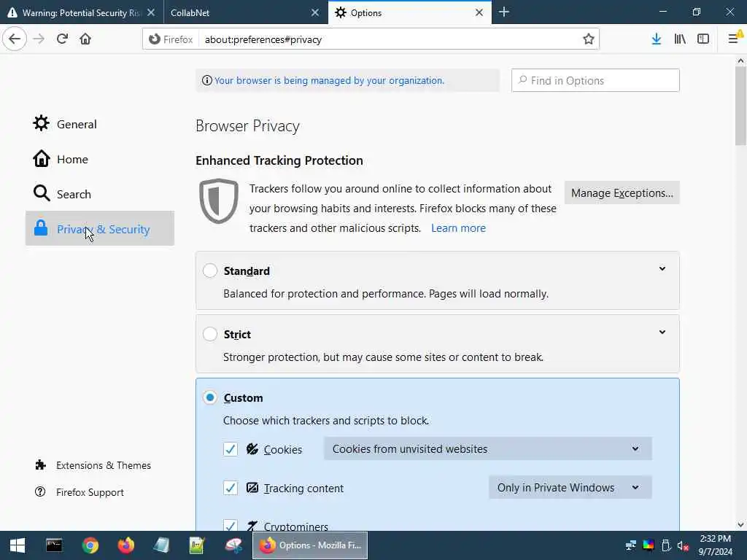Open the Windows Start menu
Screen dimensions: 747x560
[18, 545]
